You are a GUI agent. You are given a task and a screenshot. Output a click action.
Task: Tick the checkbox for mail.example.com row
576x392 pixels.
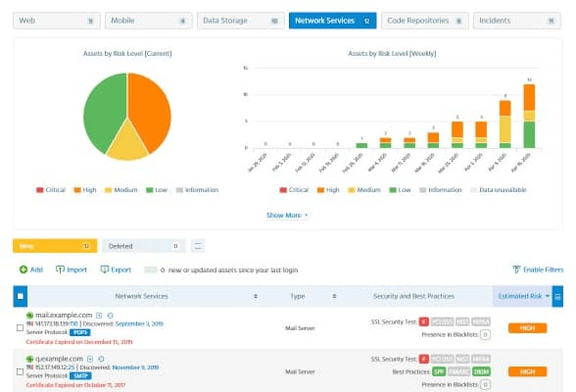click(x=20, y=327)
